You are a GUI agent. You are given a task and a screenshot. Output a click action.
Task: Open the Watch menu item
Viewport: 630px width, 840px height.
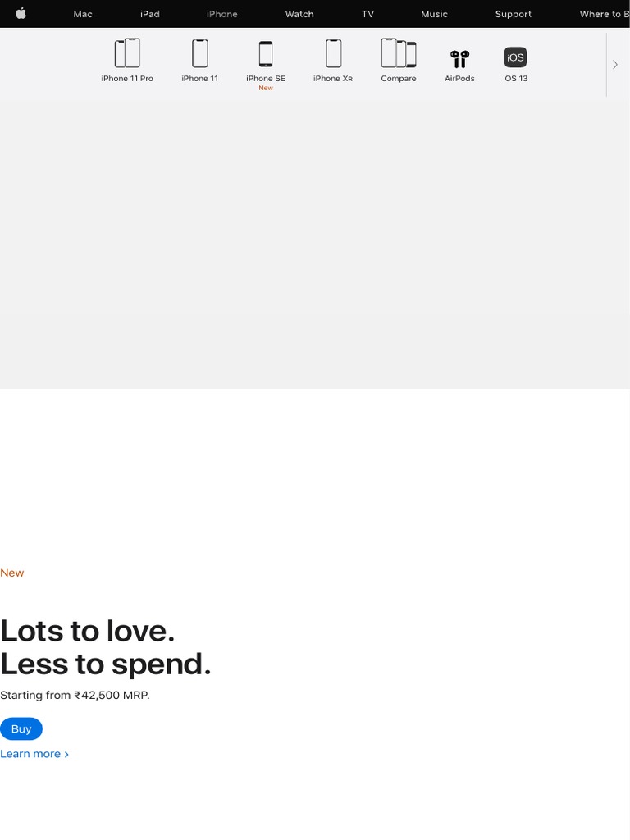pos(299,14)
